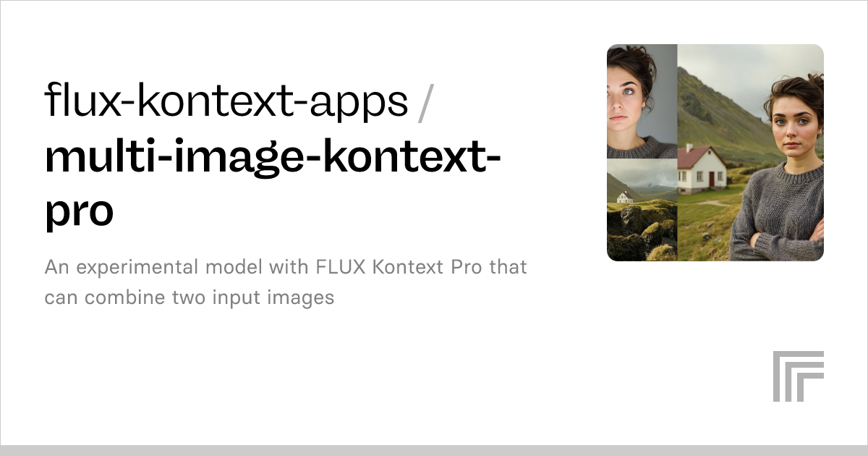This screenshot has height=456, width=868.
Task: Click the slash separator after flux-kontext-apps
Action: coord(425,101)
